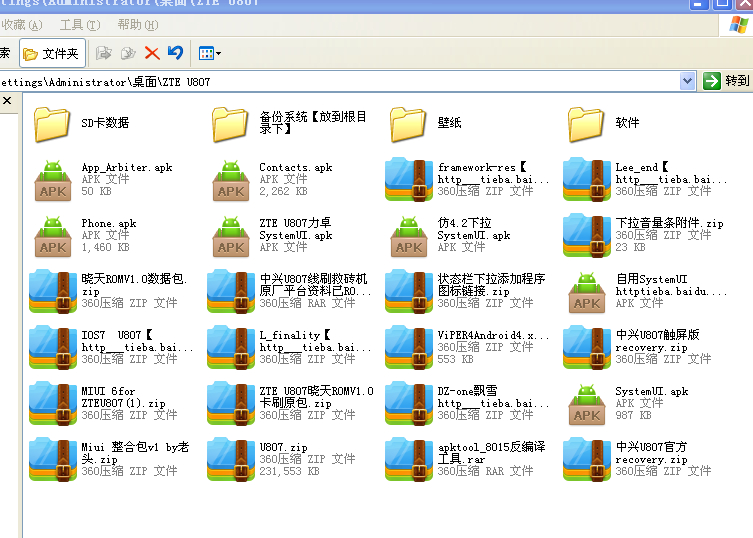Click the 软件 folder name
Screen dimensions: 753x538
627,122
